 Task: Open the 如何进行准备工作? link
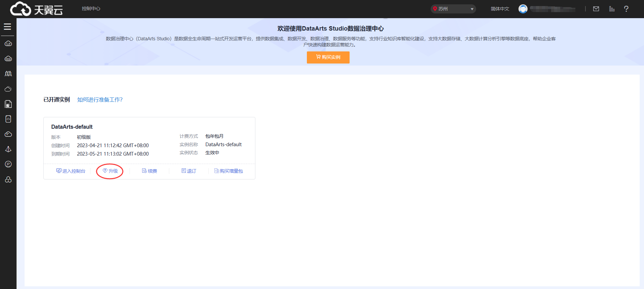(100, 99)
